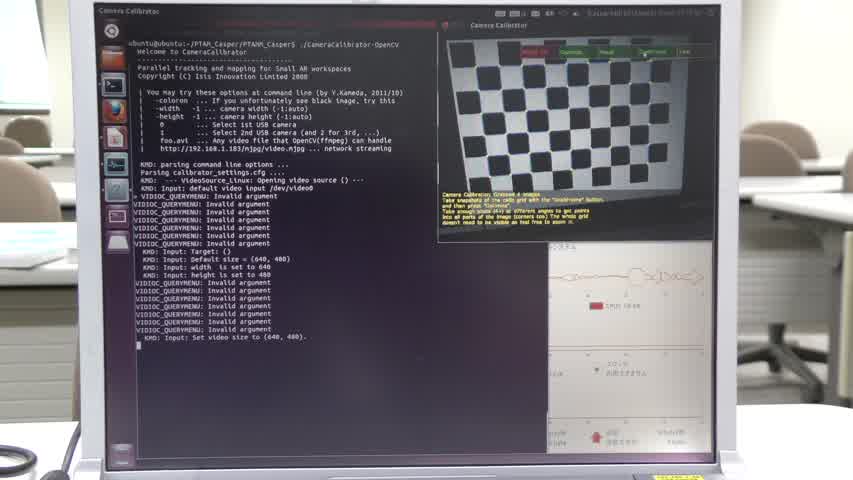Screen dimensions: 853x480
Task: Click the http://192.168.1.183 network streaming line
Action: 276,149
